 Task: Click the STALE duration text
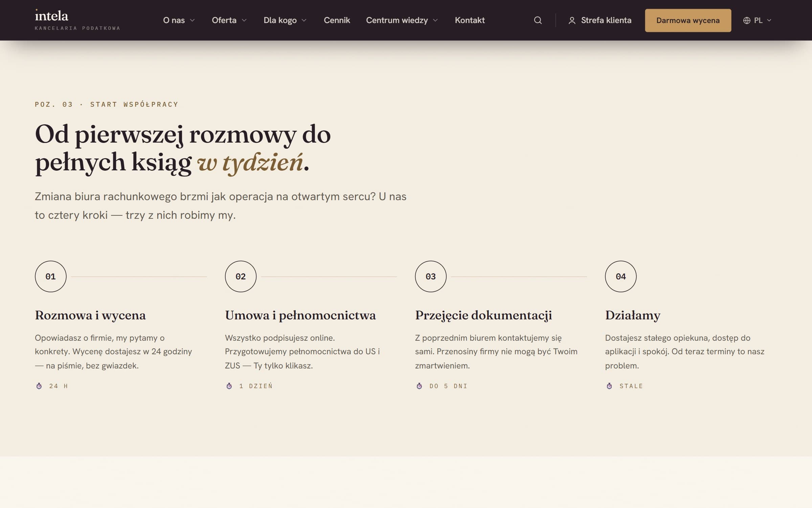pos(631,386)
